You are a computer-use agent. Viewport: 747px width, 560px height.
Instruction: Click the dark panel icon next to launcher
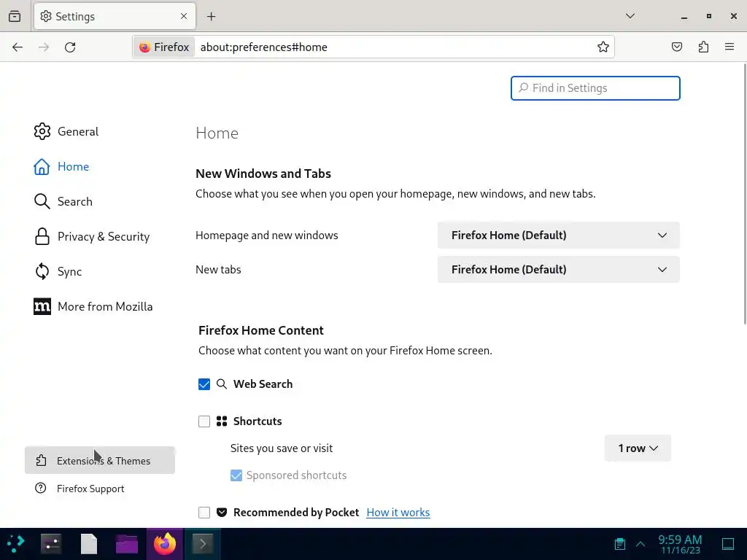pyautogui.click(x=51, y=544)
